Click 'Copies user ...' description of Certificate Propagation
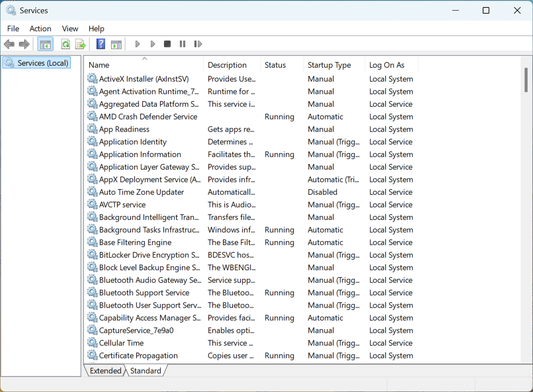This screenshot has width=533, height=392. click(231, 355)
